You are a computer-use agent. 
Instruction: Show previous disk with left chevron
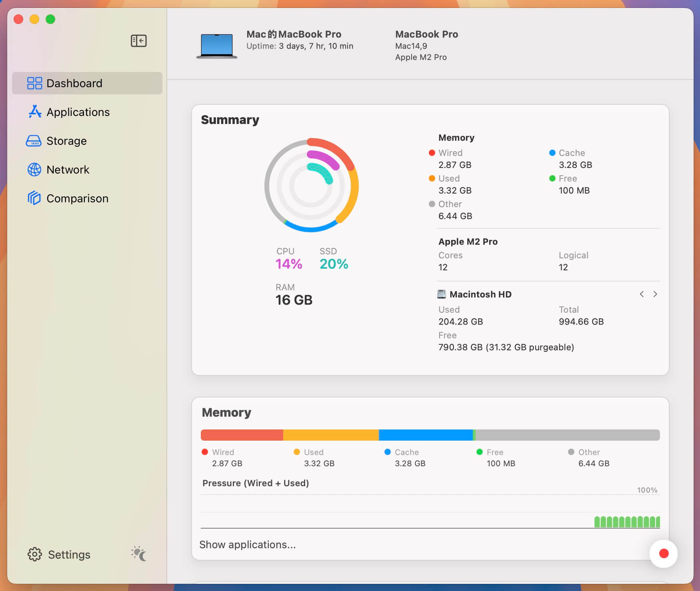(642, 294)
